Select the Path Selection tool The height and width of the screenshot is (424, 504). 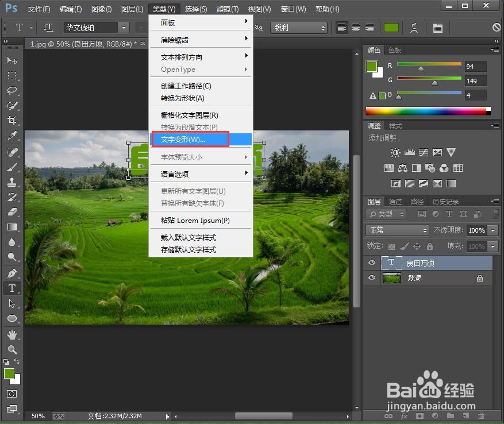point(12,303)
